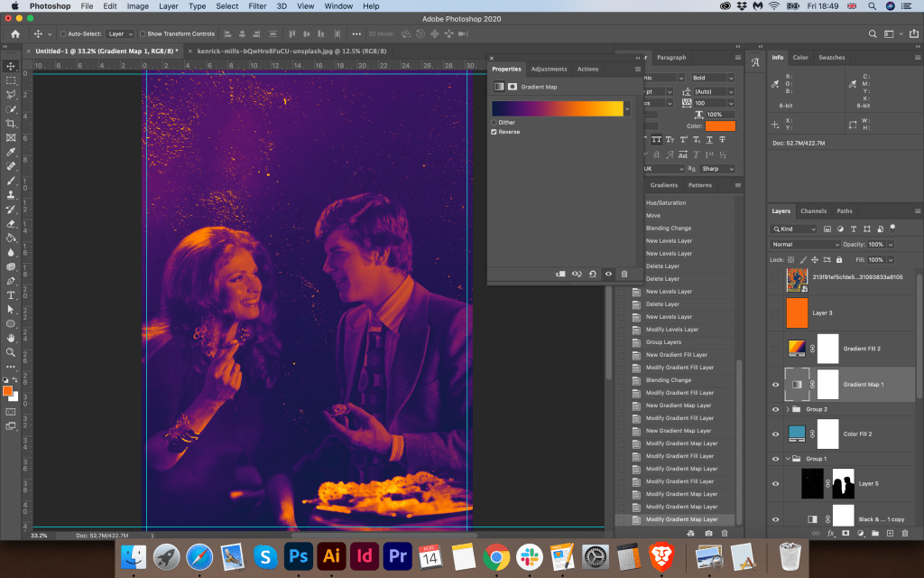The image size is (924, 578).
Task: Click the delete adjustment trash icon in Properties
Action: pyautogui.click(x=624, y=274)
